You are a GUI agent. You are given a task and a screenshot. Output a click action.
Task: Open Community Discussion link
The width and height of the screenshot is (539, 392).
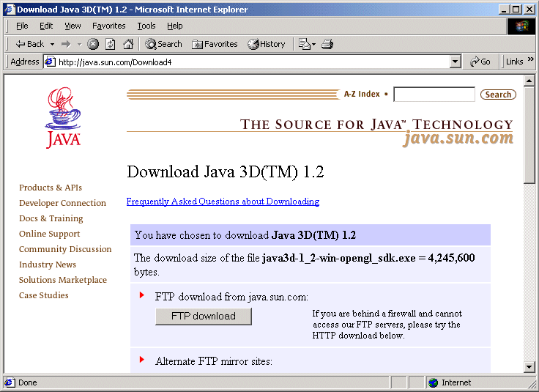(65, 249)
